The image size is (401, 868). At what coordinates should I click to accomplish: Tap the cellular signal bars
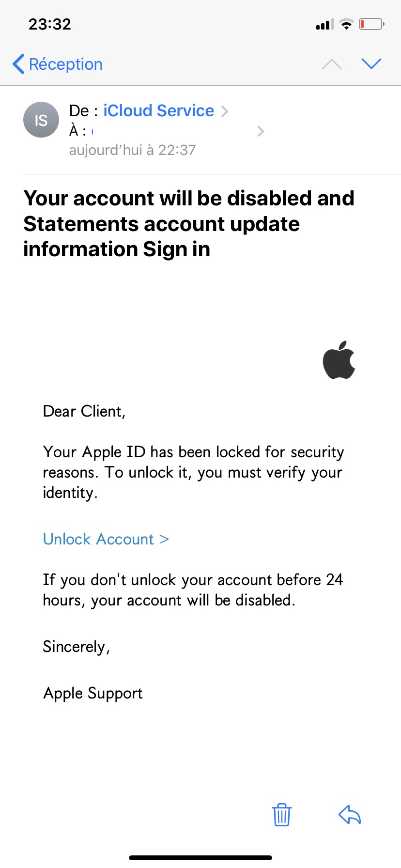pyautogui.click(x=325, y=24)
